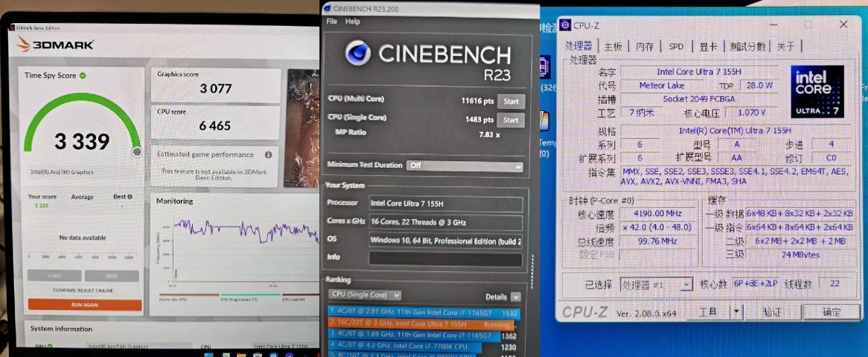This screenshot has width=868, height=357.
Task: Click the System information heading in 3DMark
Action: [x=61, y=329]
